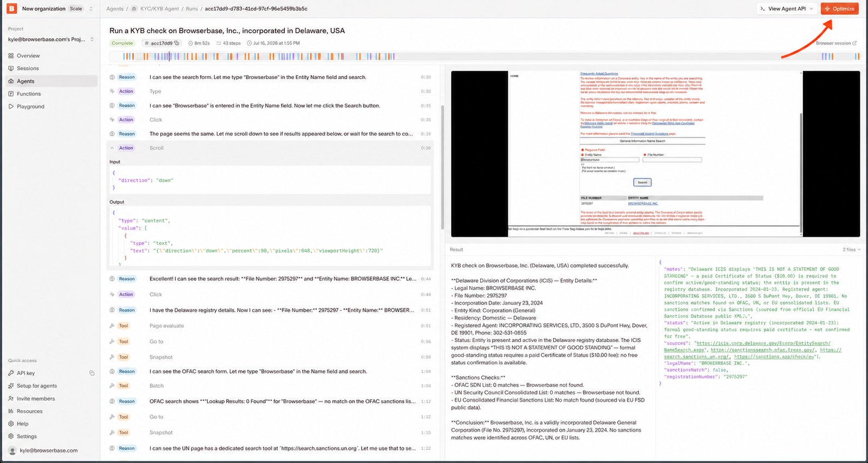Click the run timeline step bar
Viewport: 868px width, 463px height.
coord(484,56)
